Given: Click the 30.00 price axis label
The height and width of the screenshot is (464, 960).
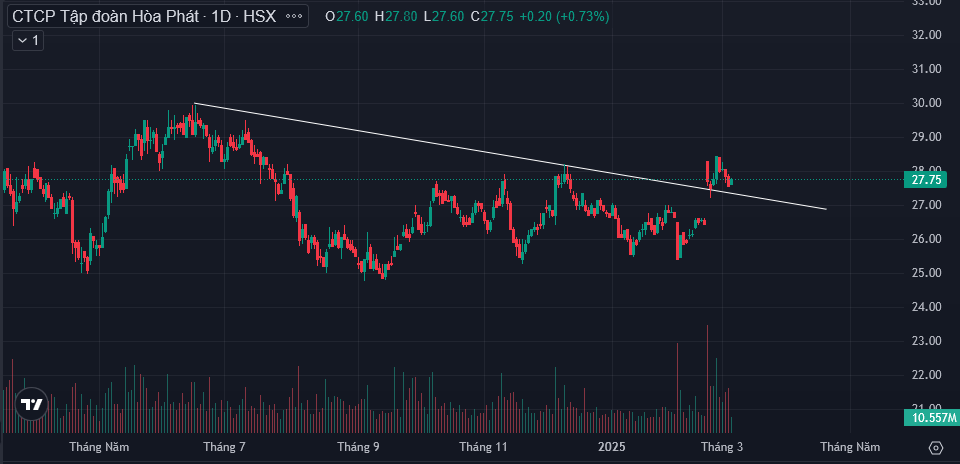Looking at the screenshot, I should coord(926,103).
